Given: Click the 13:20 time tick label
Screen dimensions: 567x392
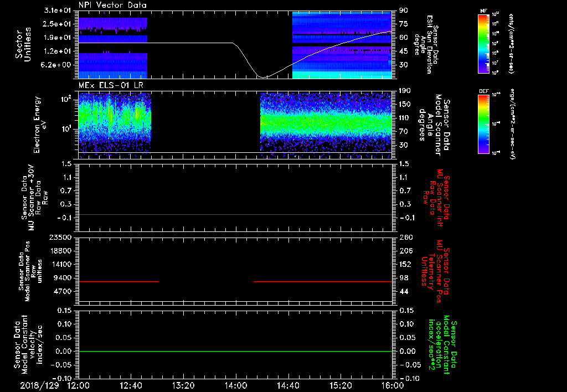Looking at the screenshot, I should point(183,385).
